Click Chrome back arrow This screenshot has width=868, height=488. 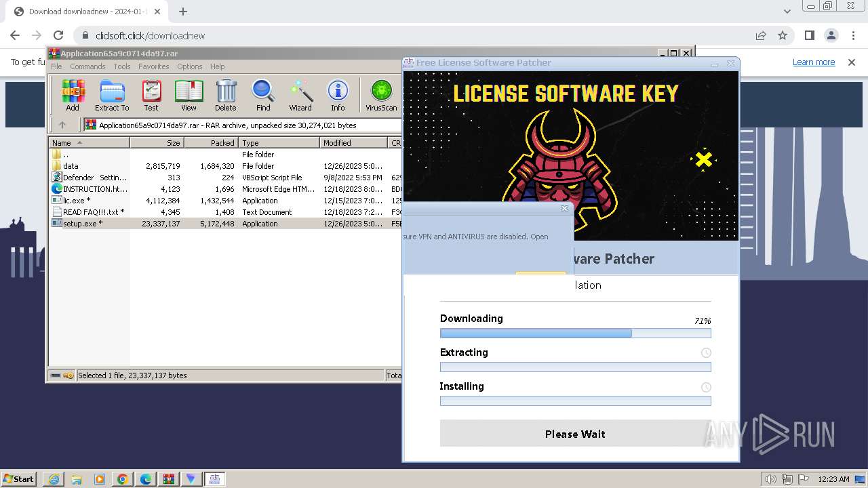coord(15,35)
